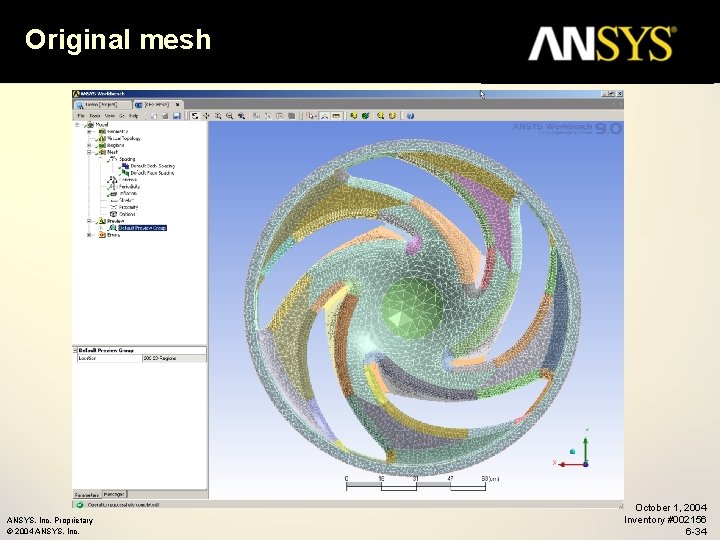Viewport: 720px width, 540px height.
Task: Click the blue save disk icon
Action: [x=177, y=116]
